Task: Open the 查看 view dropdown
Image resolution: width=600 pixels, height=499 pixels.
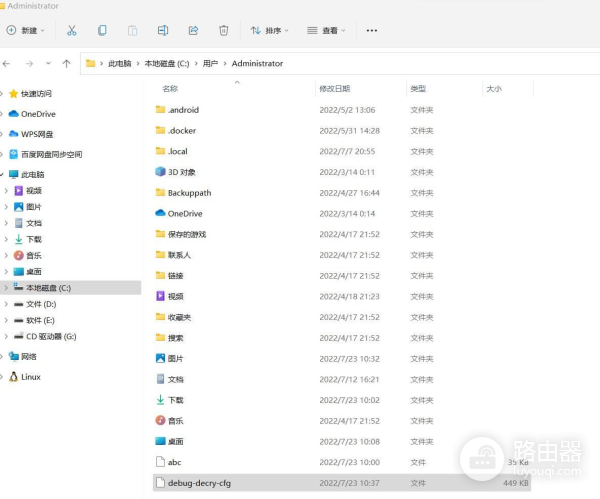Action: click(x=326, y=30)
